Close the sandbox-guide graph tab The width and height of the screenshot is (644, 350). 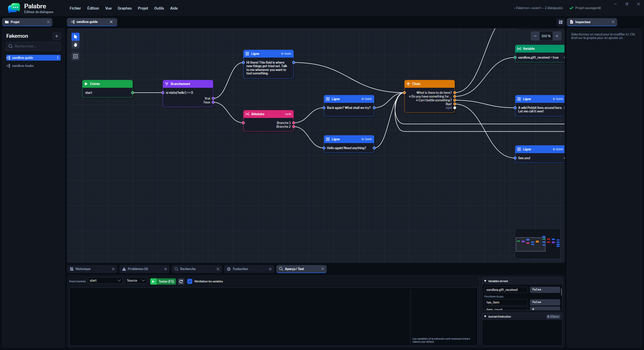111,22
